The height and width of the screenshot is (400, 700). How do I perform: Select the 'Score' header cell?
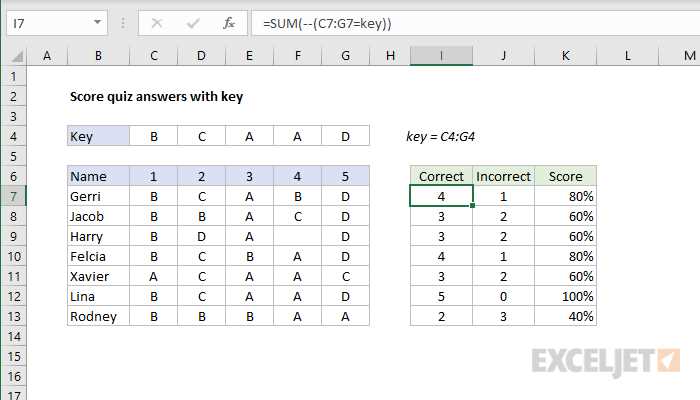point(565,176)
